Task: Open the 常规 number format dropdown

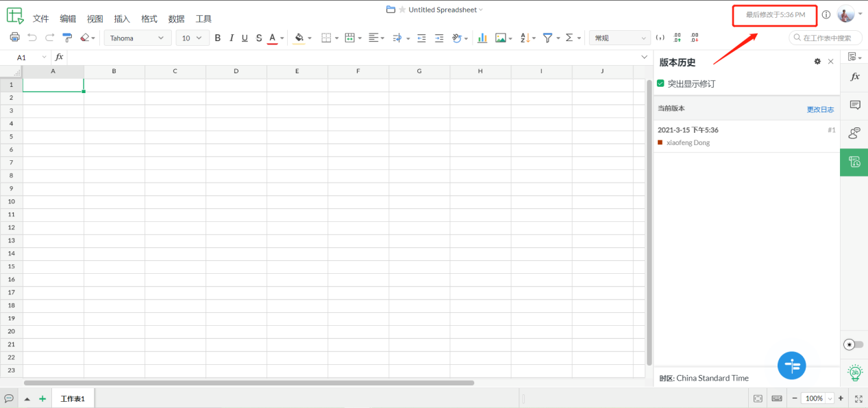Action: pos(619,38)
